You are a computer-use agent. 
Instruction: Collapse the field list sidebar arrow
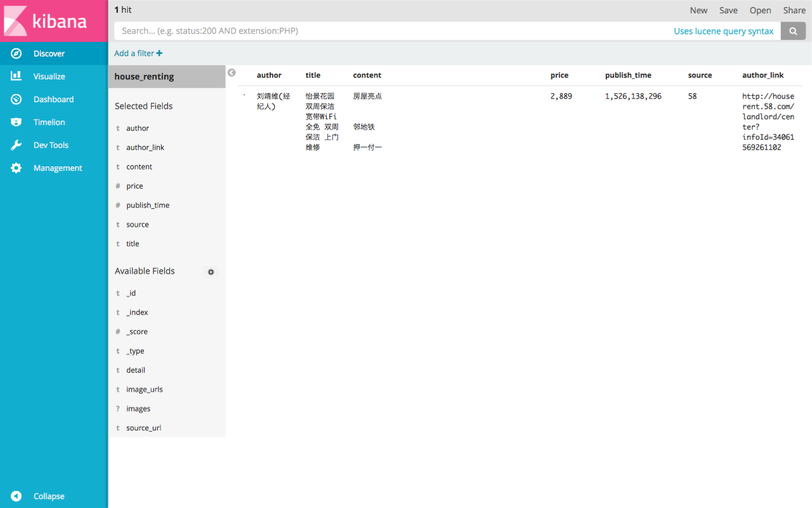pyautogui.click(x=232, y=73)
